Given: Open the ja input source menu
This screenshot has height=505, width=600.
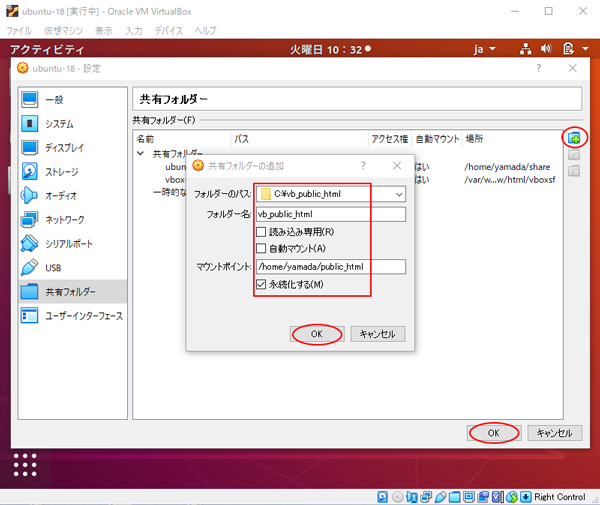Looking at the screenshot, I should [484, 49].
